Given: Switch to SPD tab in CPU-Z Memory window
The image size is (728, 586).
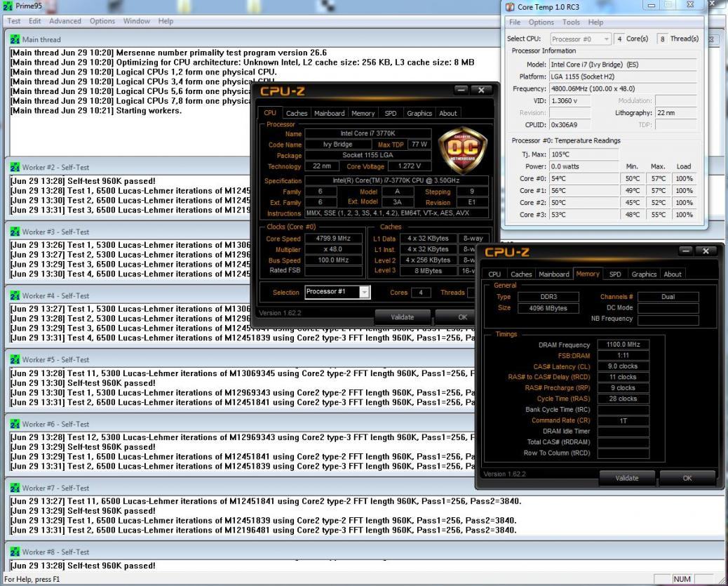Looking at the screenshot, I should 615,274.
